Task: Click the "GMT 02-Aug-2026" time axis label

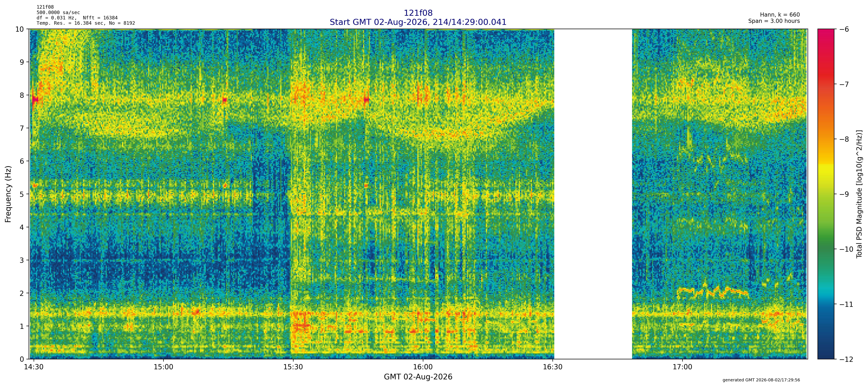Action: pyautogui.click(x=418, y=377)
